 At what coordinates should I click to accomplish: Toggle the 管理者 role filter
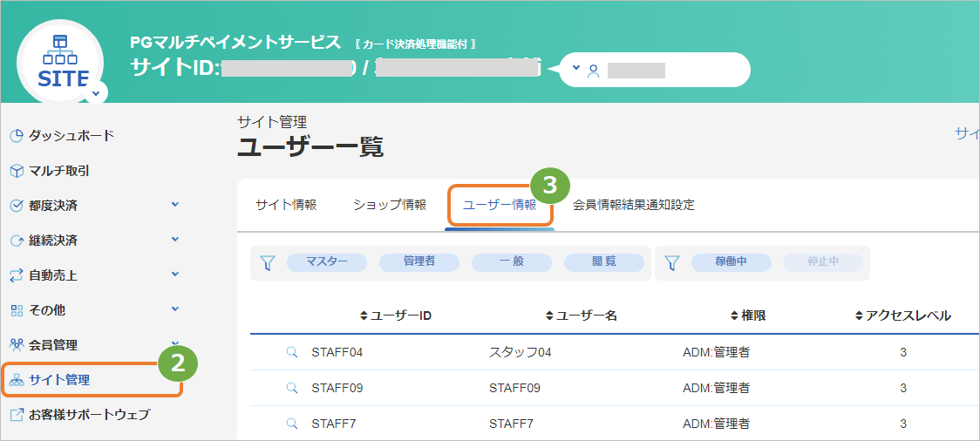[x=419, y=262]
